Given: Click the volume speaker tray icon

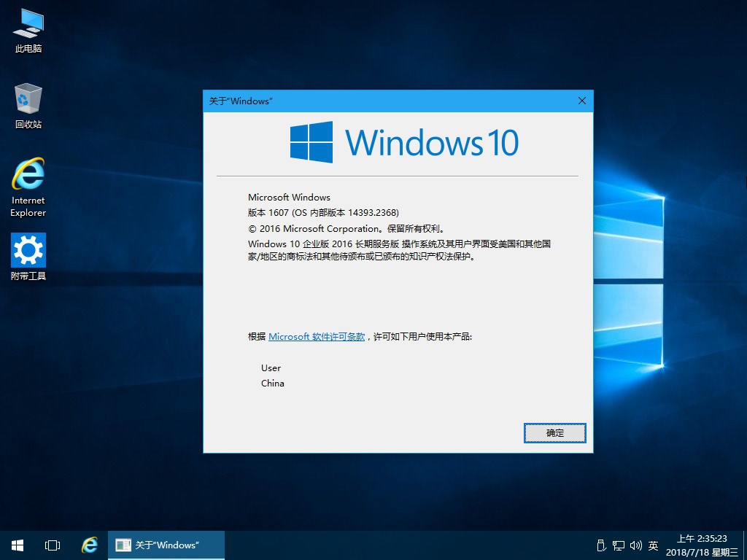Looking at the screenshot, I should (x=635, y=545).
